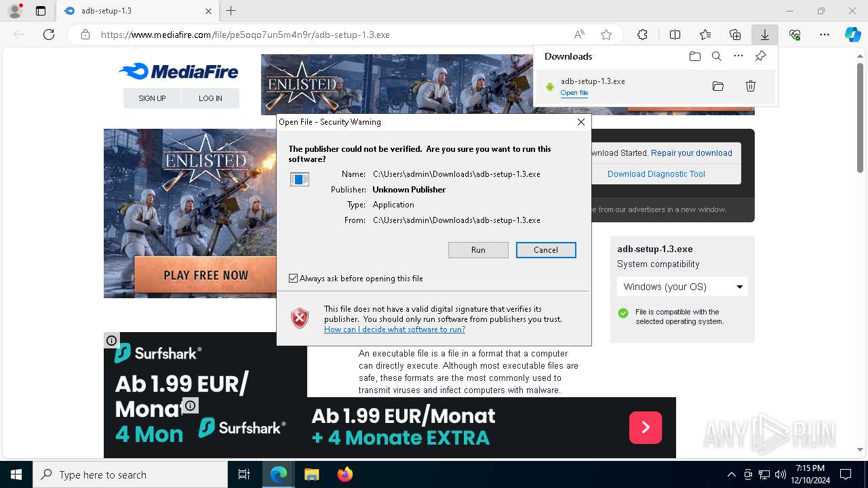This screenshot has height=488, width=868.
Task: Open the Copilot sidebar icon
Action: [853, 35]
